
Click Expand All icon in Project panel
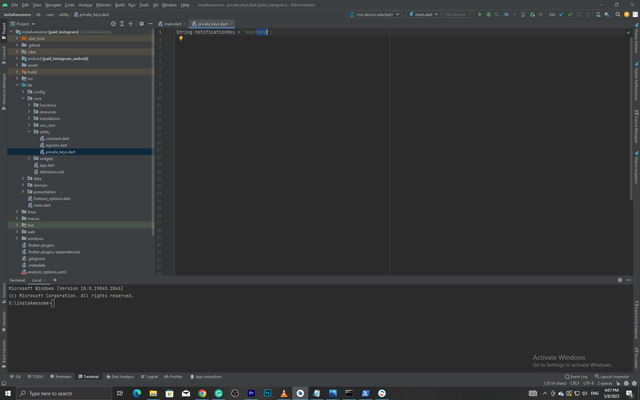coord(122,24)
